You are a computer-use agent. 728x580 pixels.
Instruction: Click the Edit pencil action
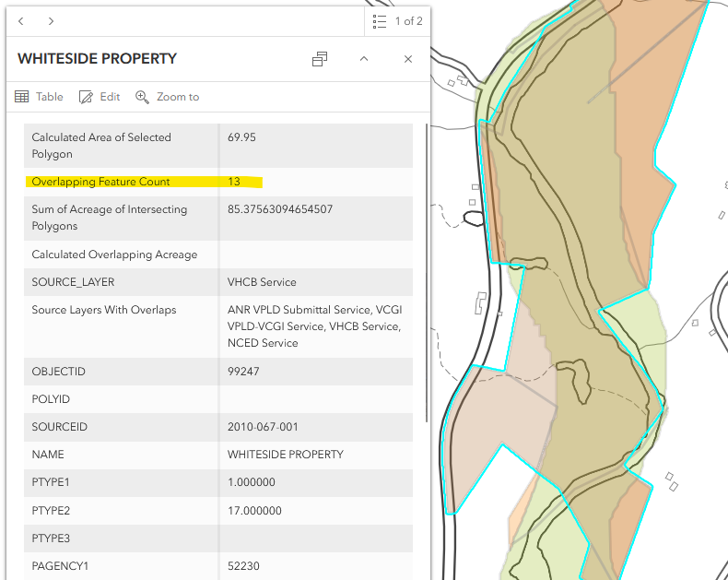[100, 97]
